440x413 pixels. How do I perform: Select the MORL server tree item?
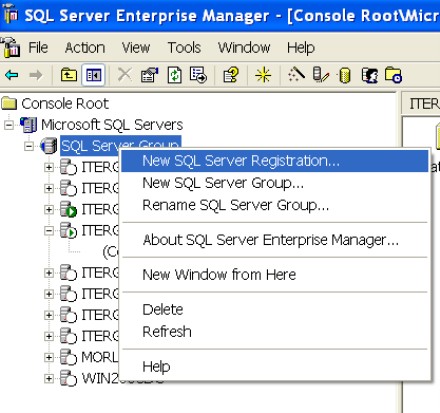[100, 357]
